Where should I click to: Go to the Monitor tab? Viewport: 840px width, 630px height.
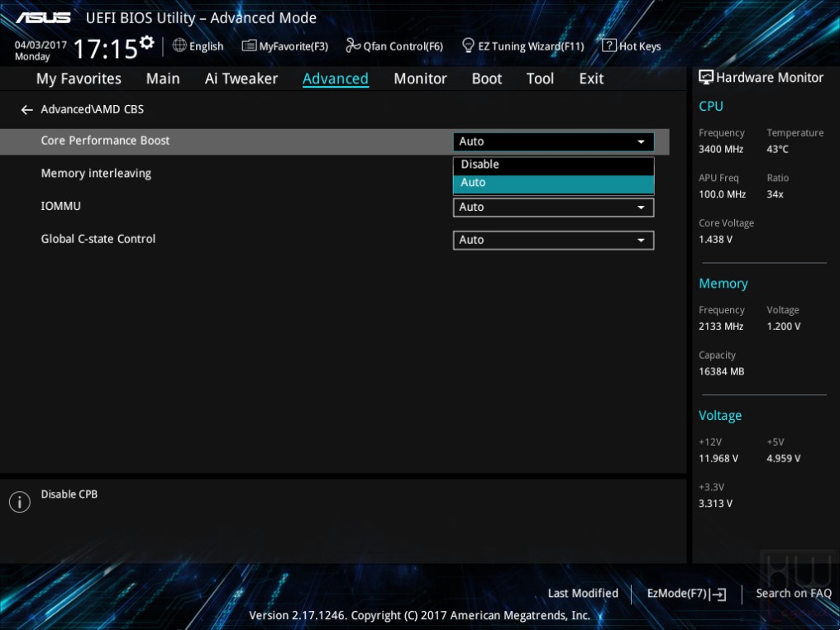coord(420,79)
